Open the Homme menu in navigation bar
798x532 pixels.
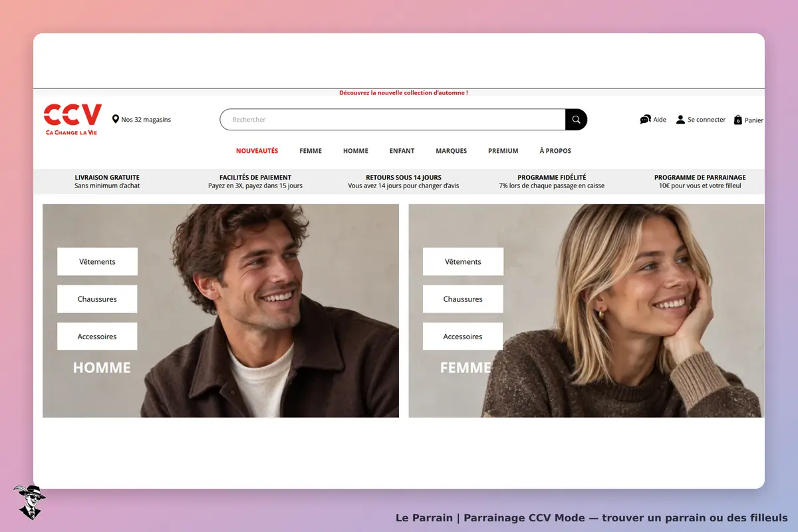point(356,151)
